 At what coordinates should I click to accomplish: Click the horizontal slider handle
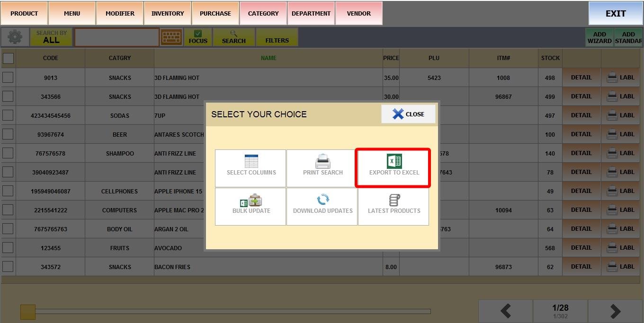click(28, 312)
